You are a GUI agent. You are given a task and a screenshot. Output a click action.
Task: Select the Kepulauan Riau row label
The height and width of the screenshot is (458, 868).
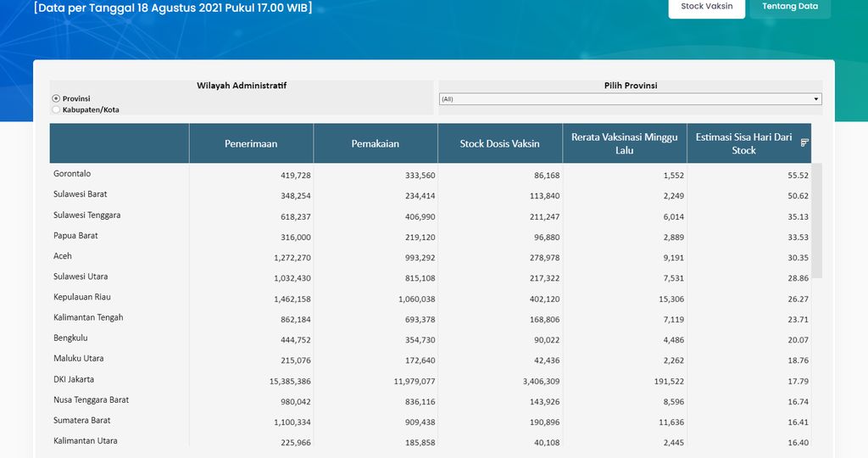[82, 297]
